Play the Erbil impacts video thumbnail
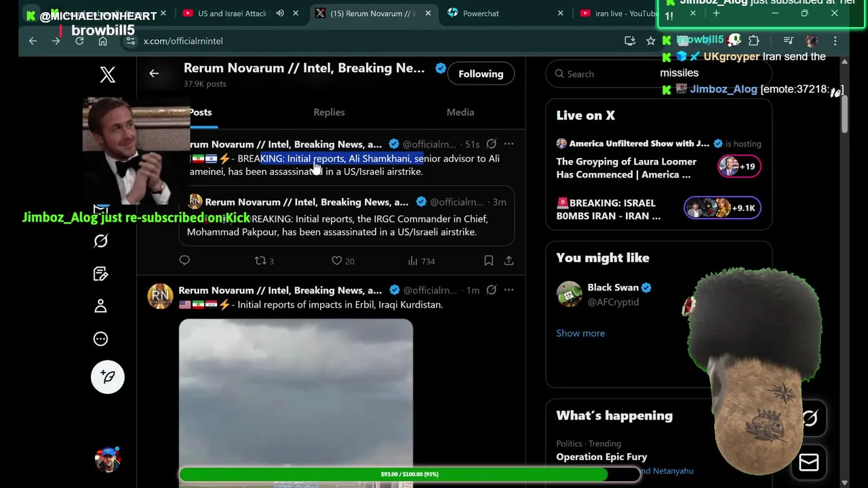The image size is (868, 488). [x=296, y=403]
